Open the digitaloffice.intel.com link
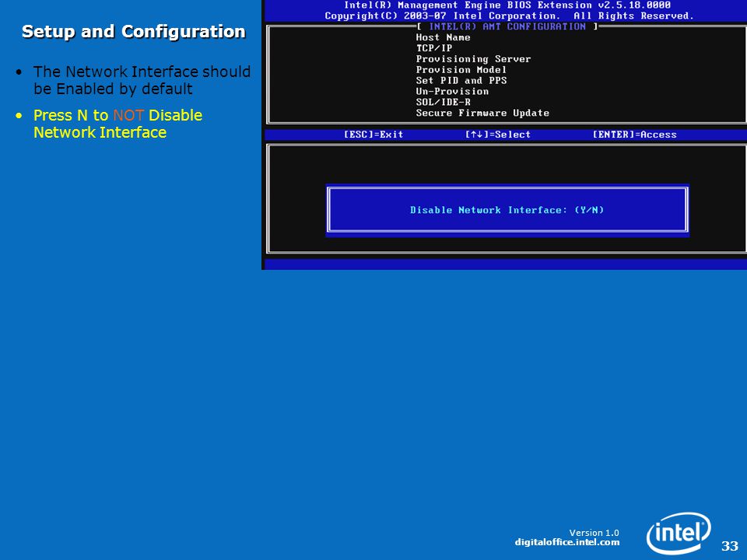The height and width of the screenshot is (560, 747). pyautogui.click(x=567, y=542)
